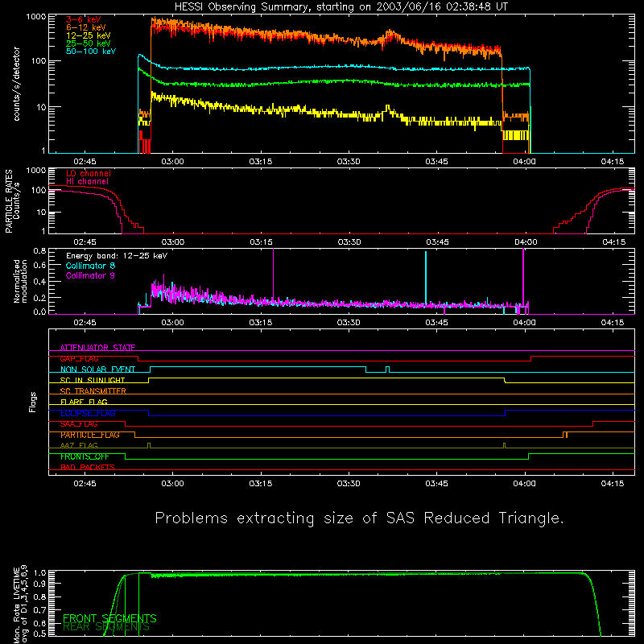This screenshot has width=644, height=644.
Task: Select the blue ECLIPSE_FLAG label
Action: point(88,413)
